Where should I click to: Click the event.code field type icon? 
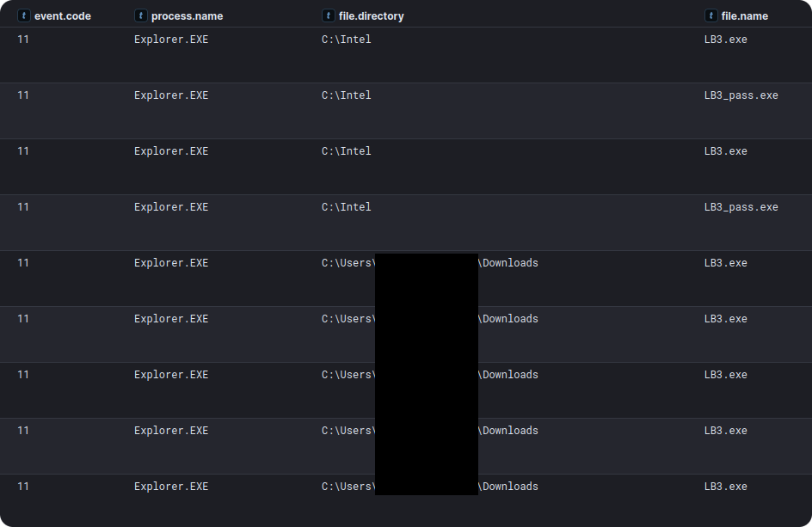tap(23, 15)
